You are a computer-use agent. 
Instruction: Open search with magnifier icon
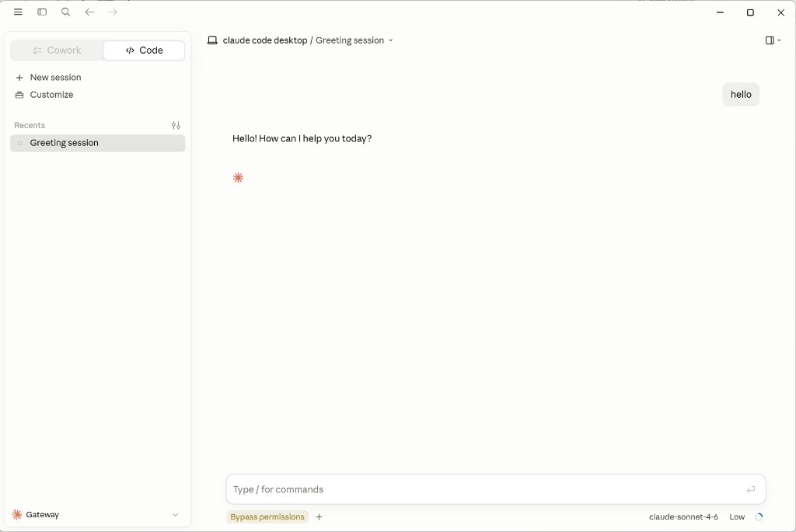(65, 12)
